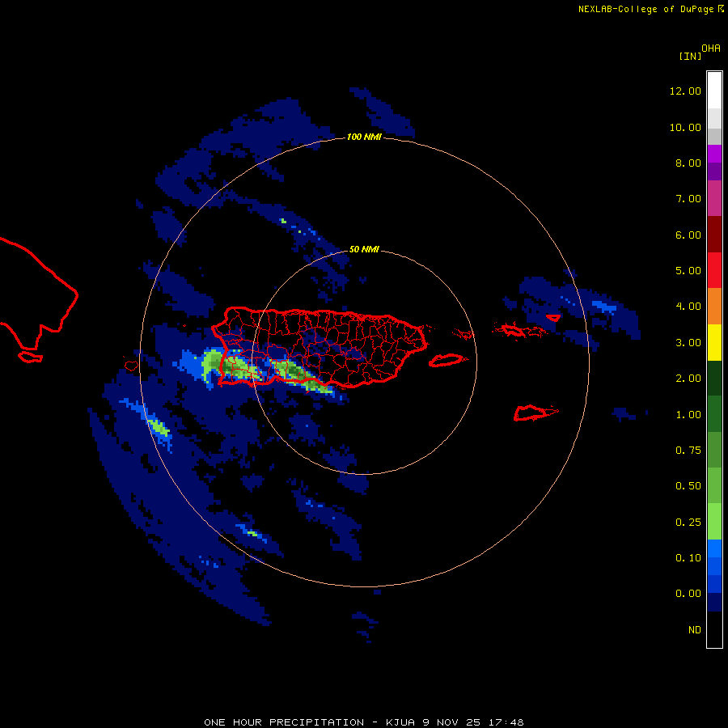Pick the magenta swatch beside 8.00

tap(714, 154)
